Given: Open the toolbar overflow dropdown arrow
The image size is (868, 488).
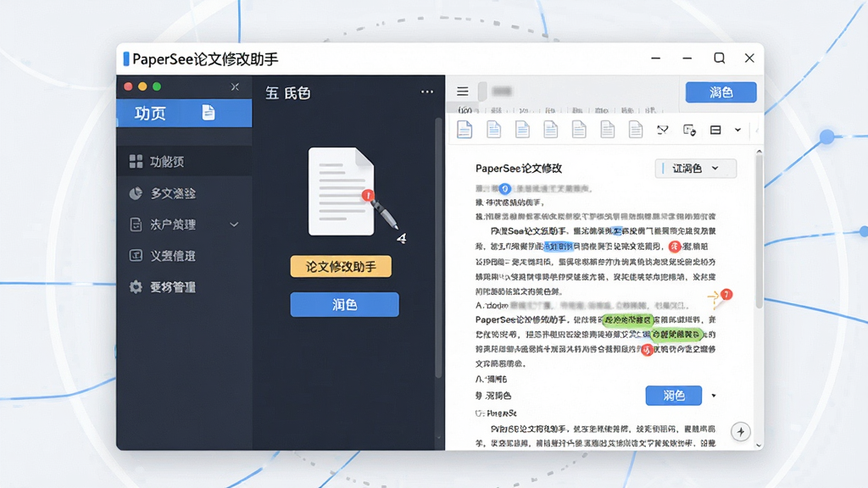Looking at the screenshot, I should coord(737,130).
